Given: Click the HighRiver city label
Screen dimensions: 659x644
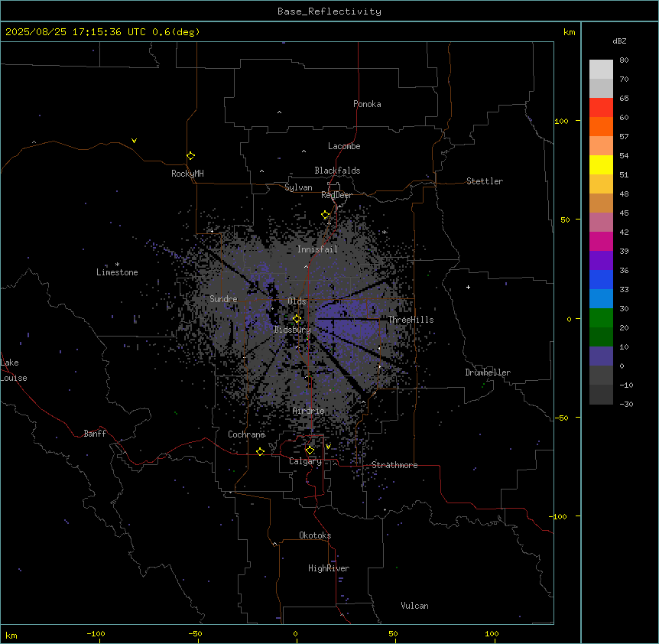Looking at the screenshot, I should coord(329,568).
